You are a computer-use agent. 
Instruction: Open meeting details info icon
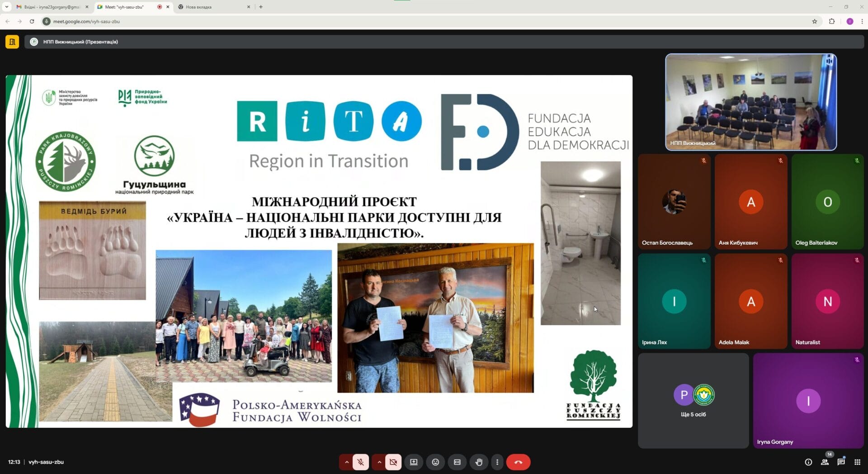tap(808, 462)
